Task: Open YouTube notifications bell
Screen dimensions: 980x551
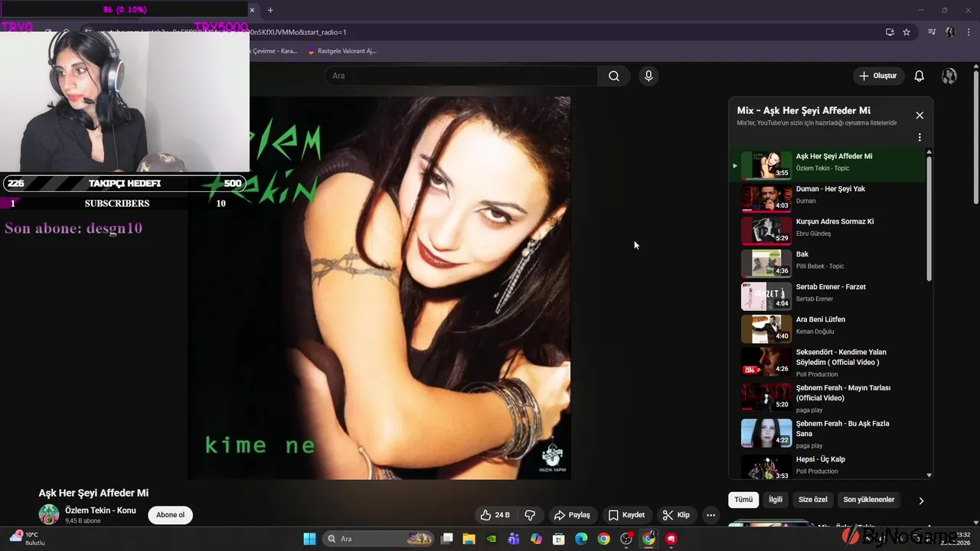Action: (x=919, y=76)
